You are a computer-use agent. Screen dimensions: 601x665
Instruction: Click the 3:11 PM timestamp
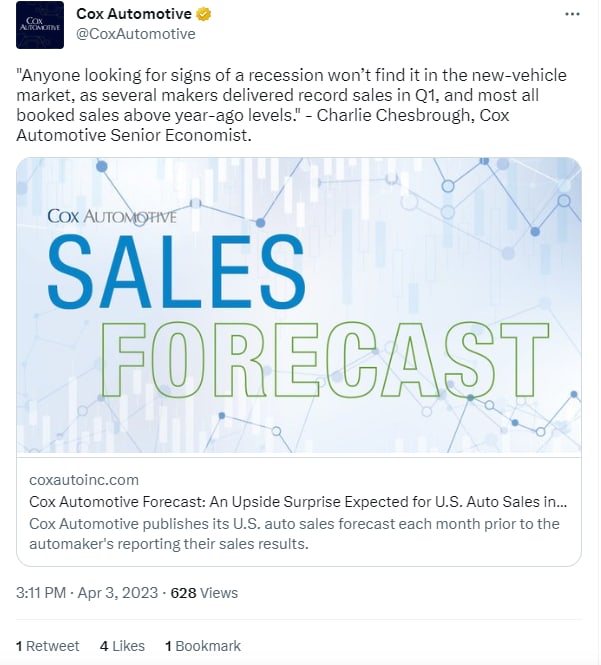(44, 593)
